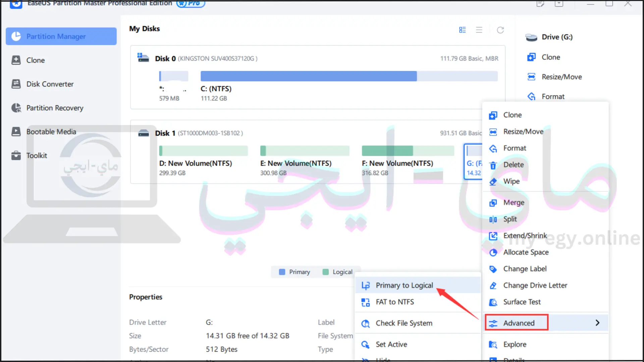The height and width of the screenshot is (362, 644).
Task: Open the Clone section in sidebar
Action: click(35, 60)
